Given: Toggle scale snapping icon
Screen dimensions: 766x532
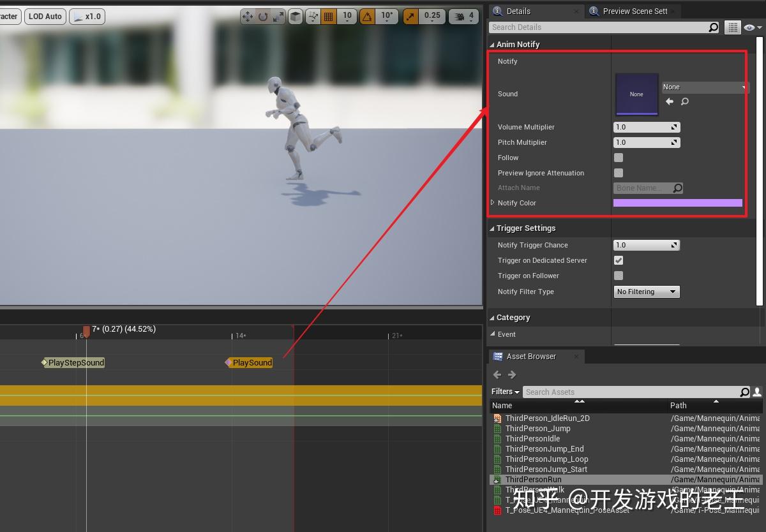Looking at the screenshot, I should pos(410,16).
